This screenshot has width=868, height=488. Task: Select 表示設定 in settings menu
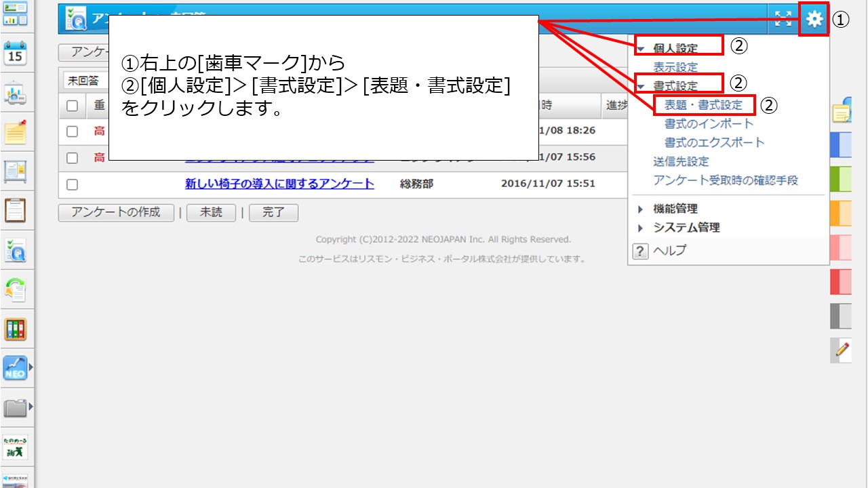675,68
